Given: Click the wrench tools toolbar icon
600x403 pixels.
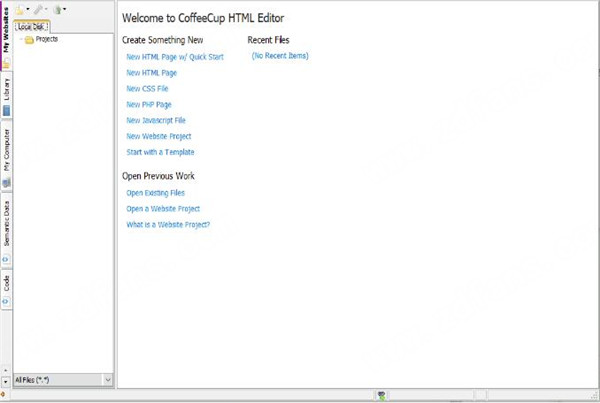Looking at the screenshot, I should pos(38,10).
